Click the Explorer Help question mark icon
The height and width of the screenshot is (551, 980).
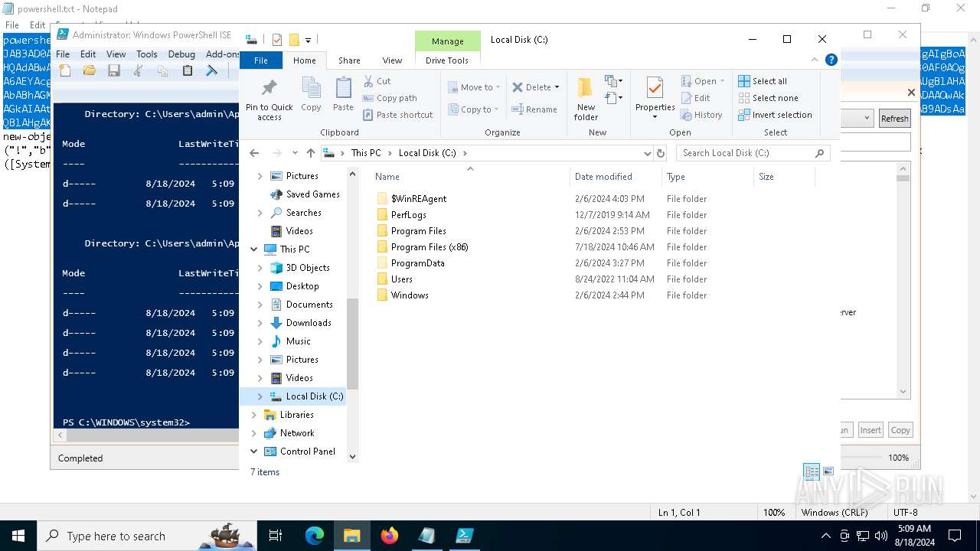831,60
